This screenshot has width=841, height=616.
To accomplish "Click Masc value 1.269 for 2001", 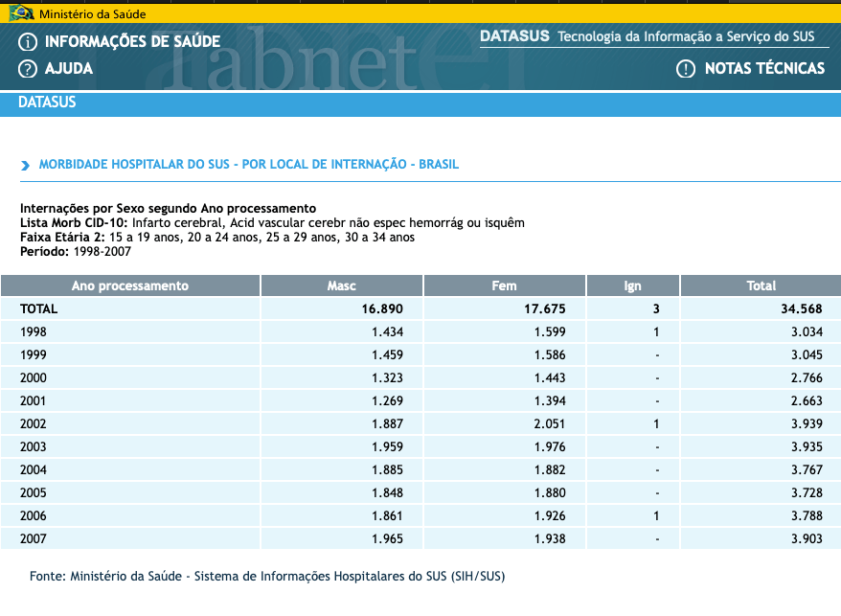I will click(x=388, y=400).
